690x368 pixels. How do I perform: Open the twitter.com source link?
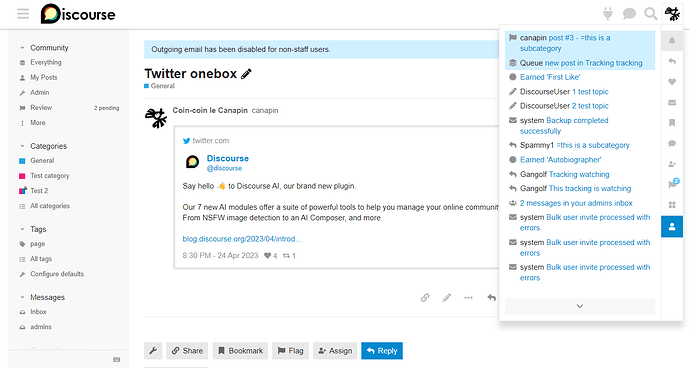coord(210,141)
